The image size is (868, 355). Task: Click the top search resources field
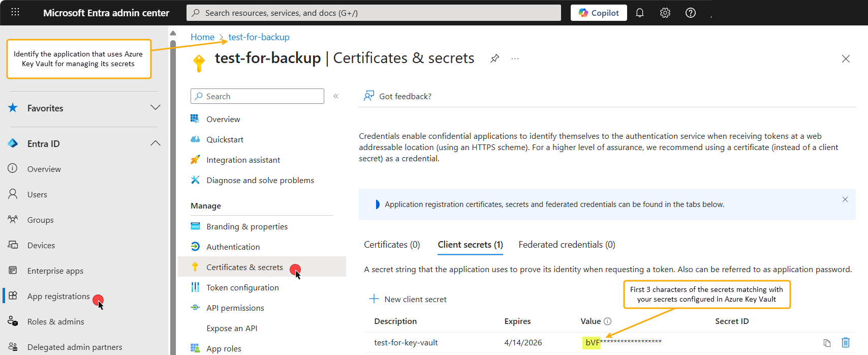374,13
